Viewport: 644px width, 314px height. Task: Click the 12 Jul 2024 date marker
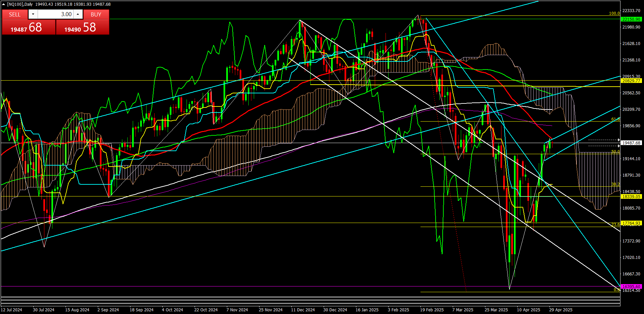point(11,310)
